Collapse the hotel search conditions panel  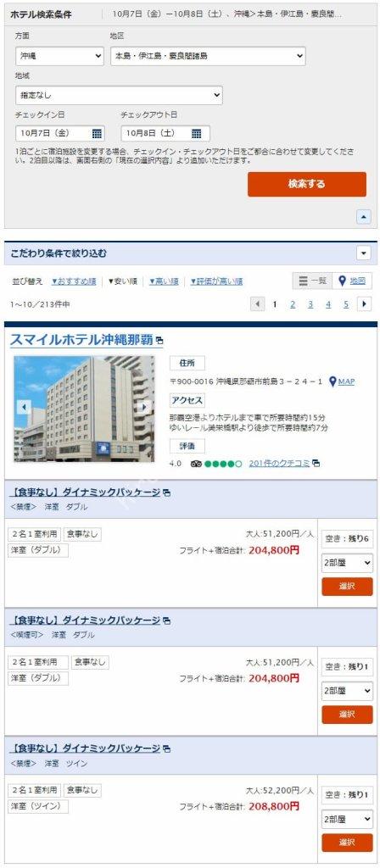pyautogui.click(x=363, y=217)
